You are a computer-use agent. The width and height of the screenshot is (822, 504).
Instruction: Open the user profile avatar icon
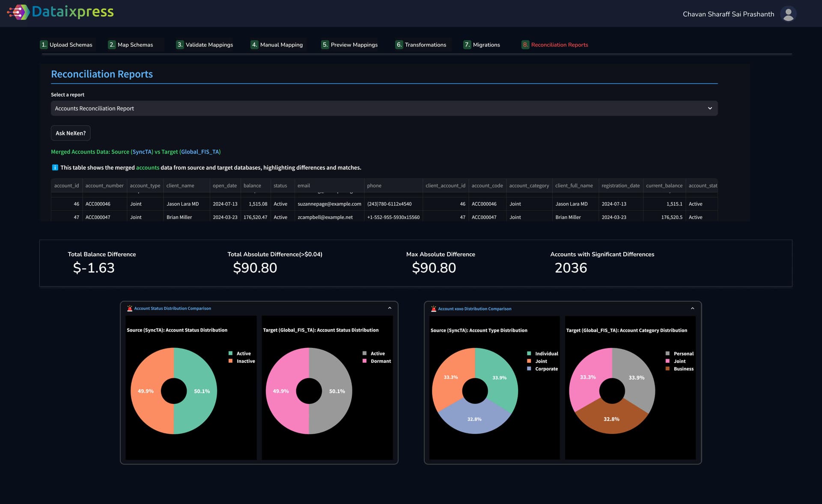(x=788, y=14)
